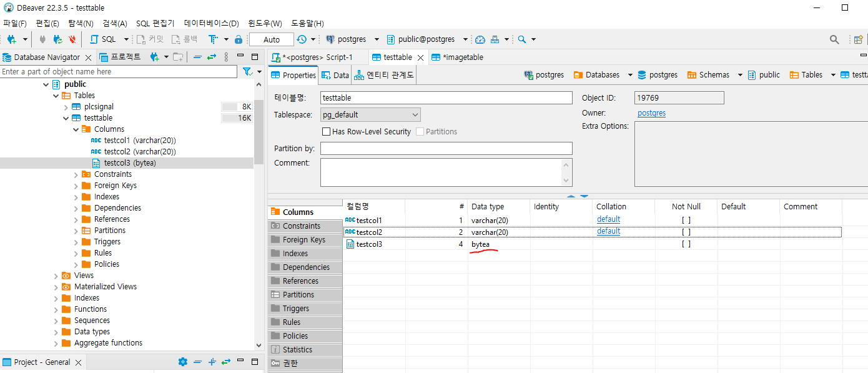Collapse the public schema tree node
This screenshot has width=868, height=373.
coord(46,84)
